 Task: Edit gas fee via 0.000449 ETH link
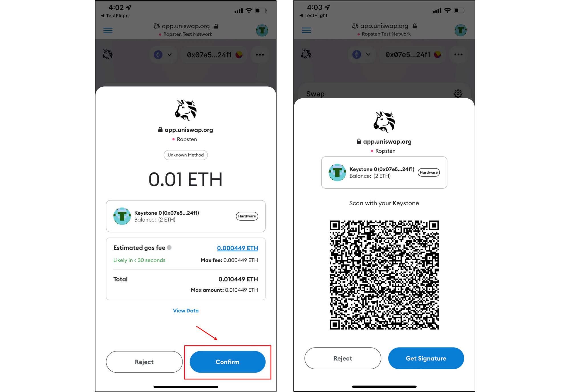[238, 248]
